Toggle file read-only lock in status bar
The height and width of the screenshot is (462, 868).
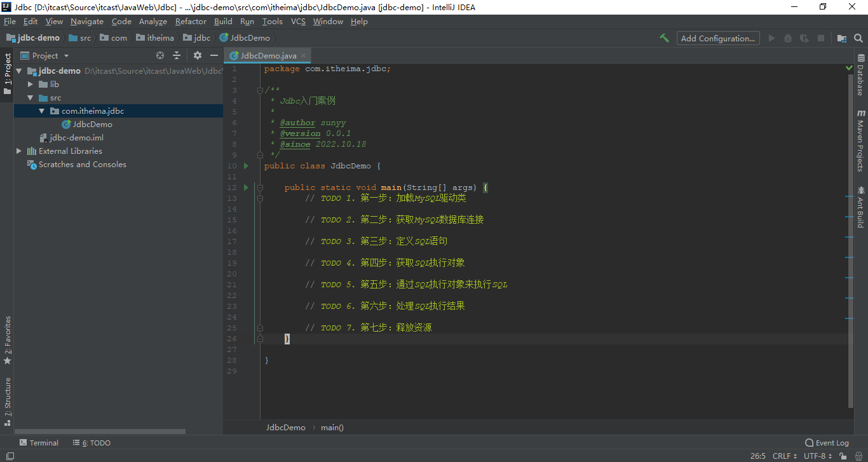tap(843, 456)
